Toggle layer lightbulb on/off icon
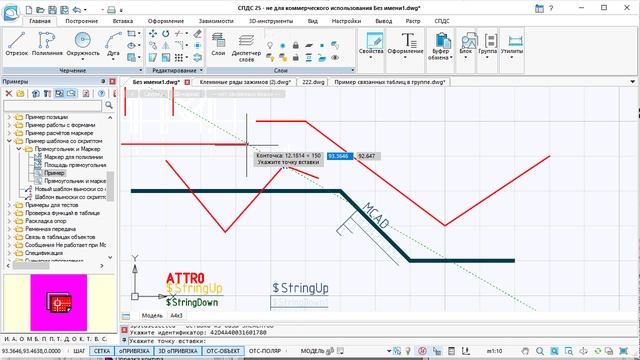 point(270,45)
